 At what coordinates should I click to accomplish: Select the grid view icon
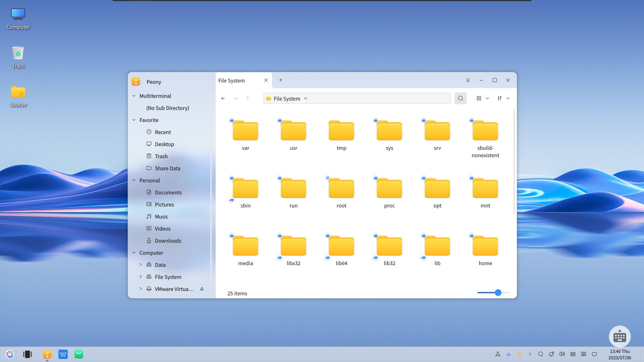coord(479,98)
